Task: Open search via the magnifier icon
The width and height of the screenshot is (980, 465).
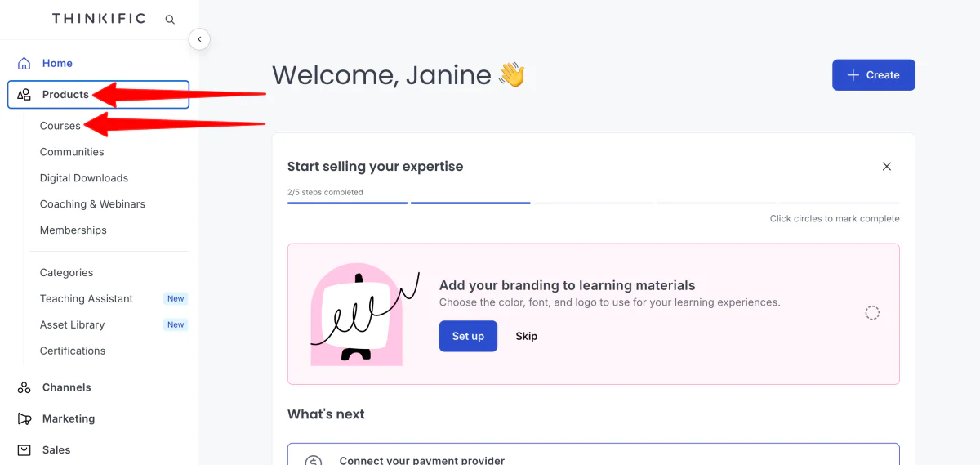Action: point(170,19)
